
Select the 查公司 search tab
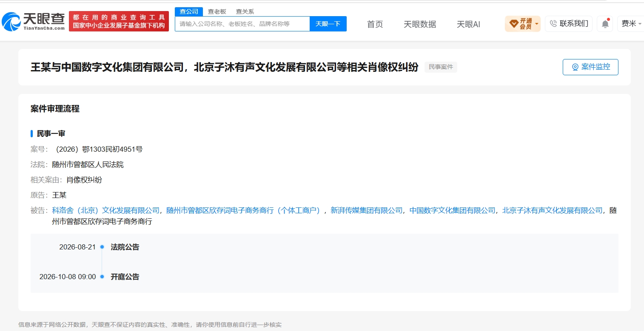[x=189, y=11]
